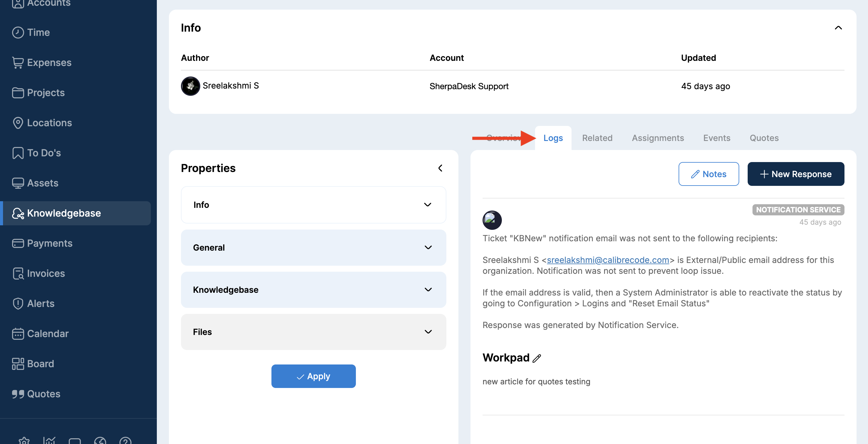Expand the Knowledgebase properties section
The width and height of the screenshot is (868, 444).
428,289
